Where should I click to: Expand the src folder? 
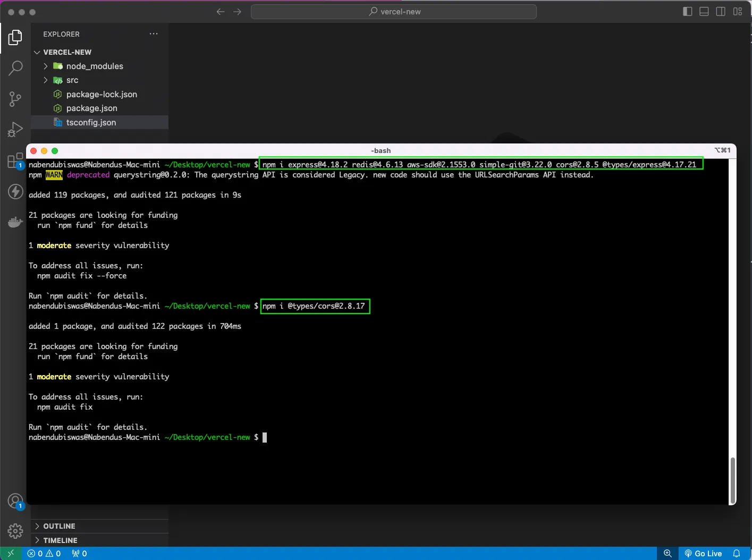point(100,80)
